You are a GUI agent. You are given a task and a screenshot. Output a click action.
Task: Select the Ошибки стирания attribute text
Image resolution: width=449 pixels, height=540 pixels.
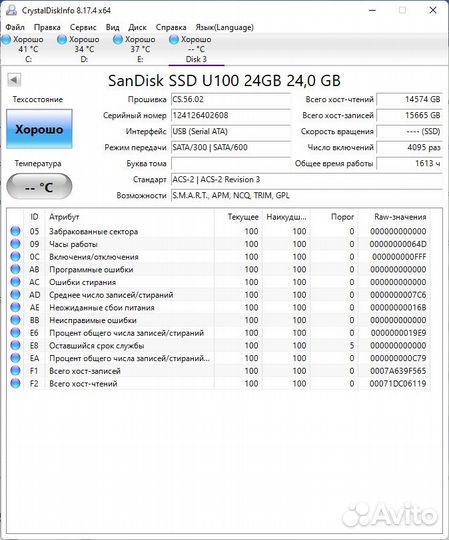click(83, 282)
